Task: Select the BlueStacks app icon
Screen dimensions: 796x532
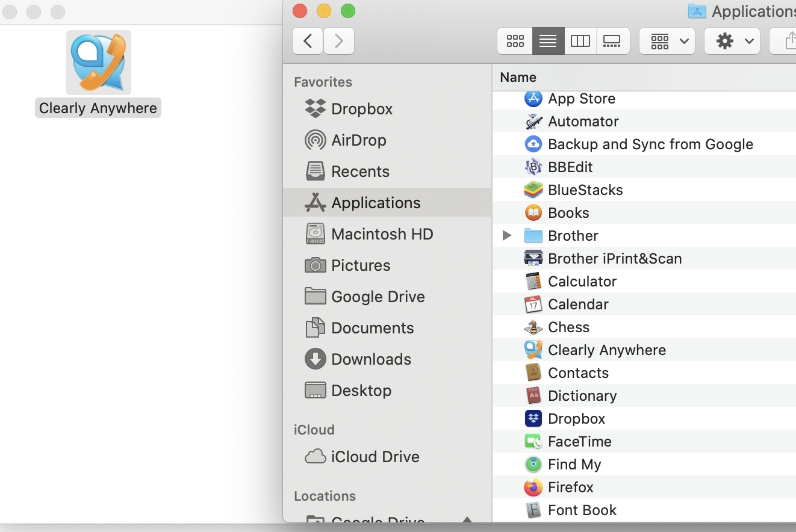Action: pyautogui.click(x=533, y=190)
